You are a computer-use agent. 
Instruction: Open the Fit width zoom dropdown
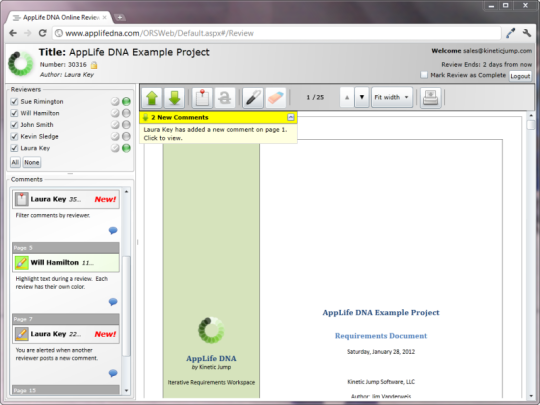point(392,97)
